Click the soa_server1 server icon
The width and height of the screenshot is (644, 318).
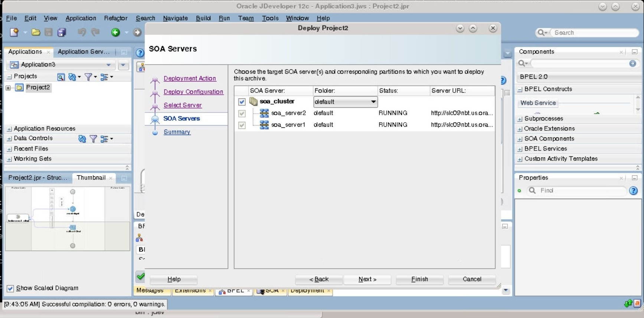264,125
